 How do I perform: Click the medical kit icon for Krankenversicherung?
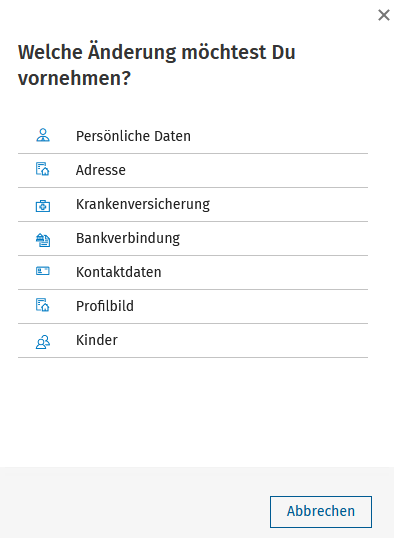pyautogui.click(x=43, y=206)
